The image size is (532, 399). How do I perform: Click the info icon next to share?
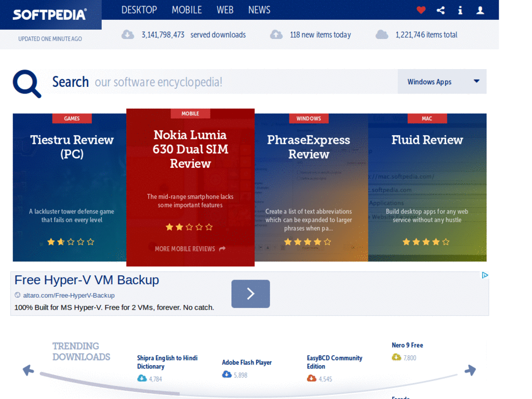point(460,10)
